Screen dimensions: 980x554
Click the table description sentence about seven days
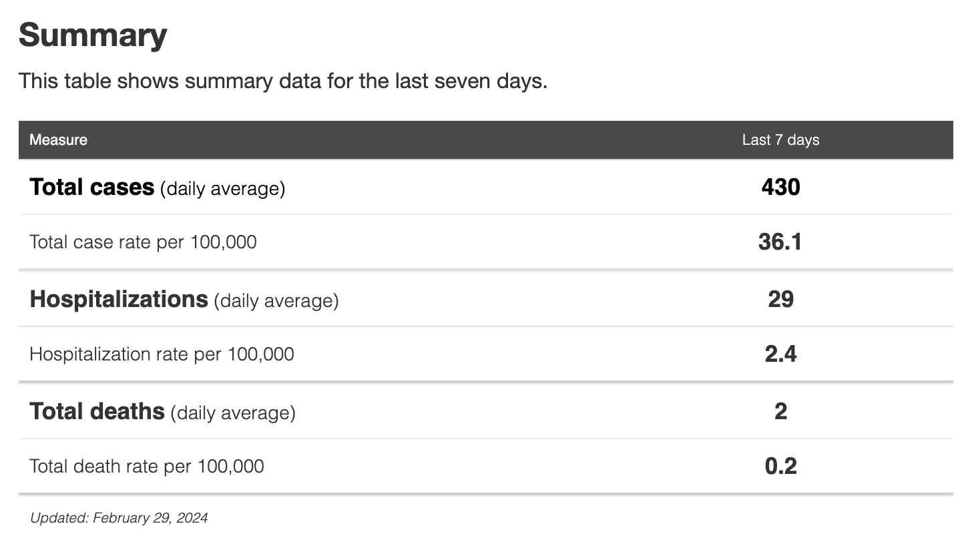283,81
